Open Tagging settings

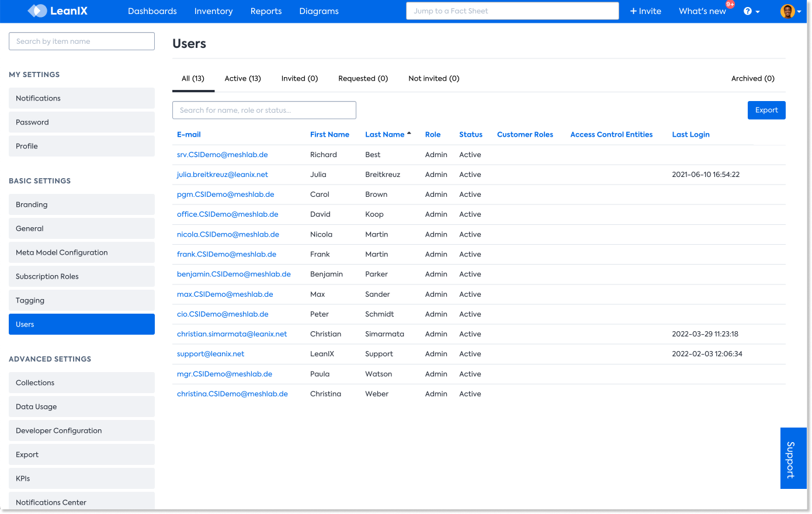tap(82, 300)
